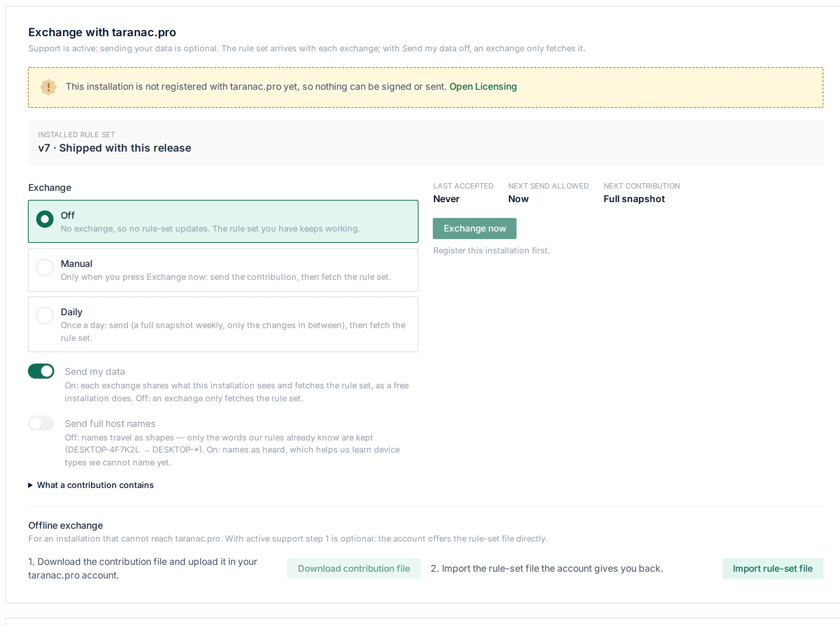Click 'v7 · Shipped with this release' text
Viewport: 840px width, 626px height.
[x=114, y=148]
